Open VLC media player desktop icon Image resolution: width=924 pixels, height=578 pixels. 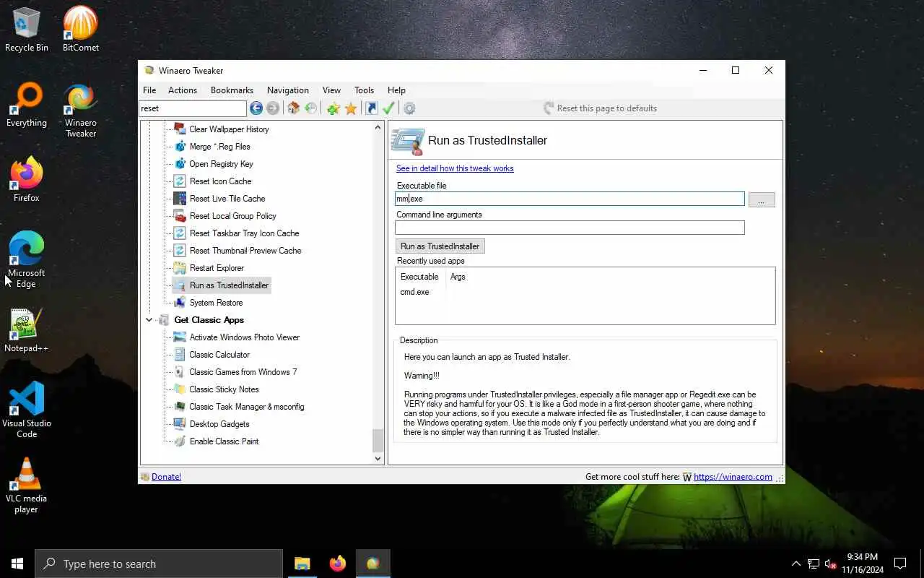27,485
